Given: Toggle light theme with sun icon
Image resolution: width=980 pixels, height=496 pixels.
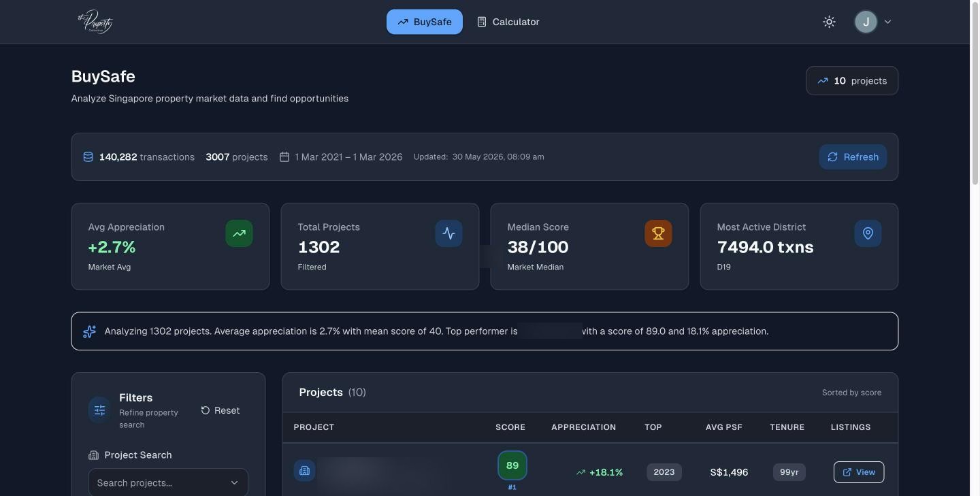Looking at the screenshot, I should (x=829, y=22).
